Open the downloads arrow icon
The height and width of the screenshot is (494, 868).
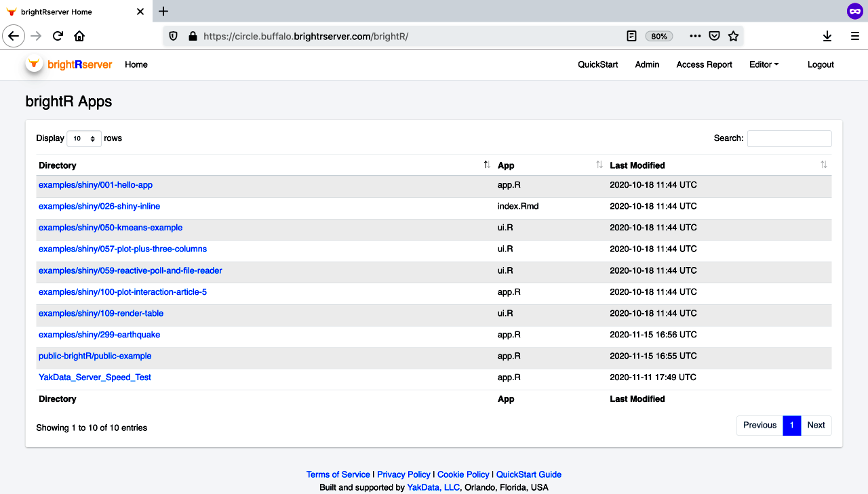827,37
